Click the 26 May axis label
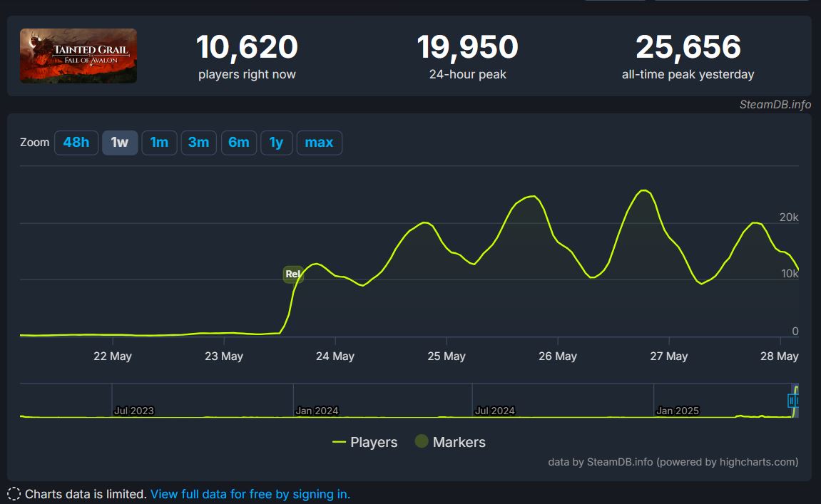The height and width of the screenshot is (504, 821). (558, 356)
